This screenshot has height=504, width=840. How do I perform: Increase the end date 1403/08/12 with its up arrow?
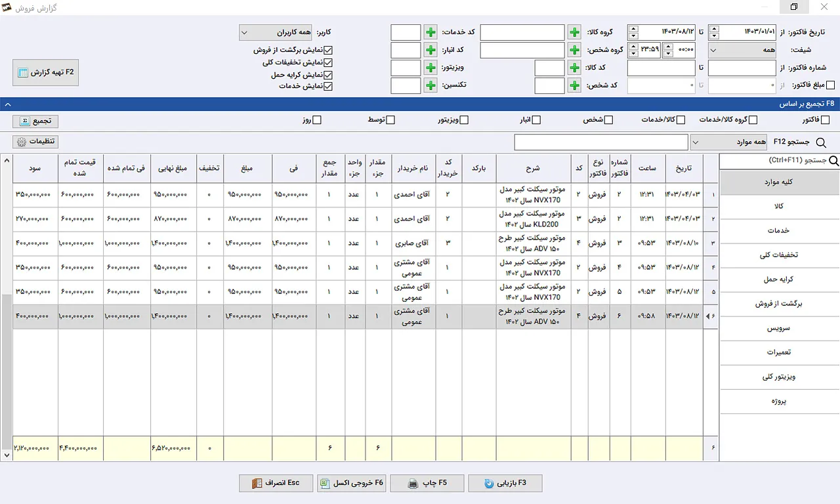click(x=633, y=29)
